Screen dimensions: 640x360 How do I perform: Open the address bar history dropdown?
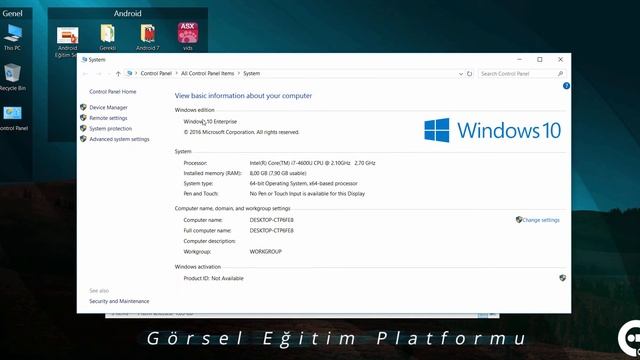(x=461, y=73)
